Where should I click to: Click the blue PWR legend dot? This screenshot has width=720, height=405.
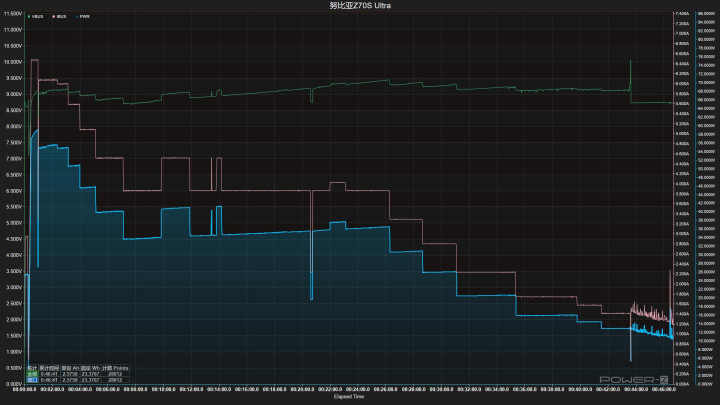(x=78, y=17)
